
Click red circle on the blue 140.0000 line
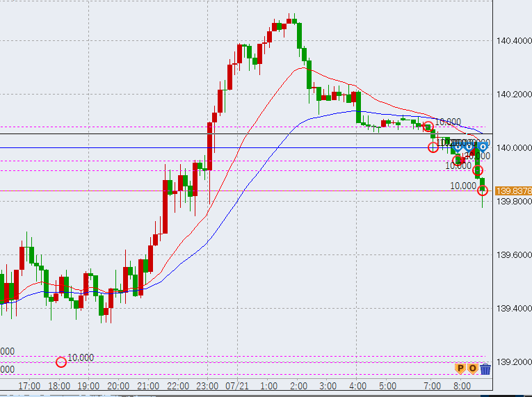coord(433,147)
